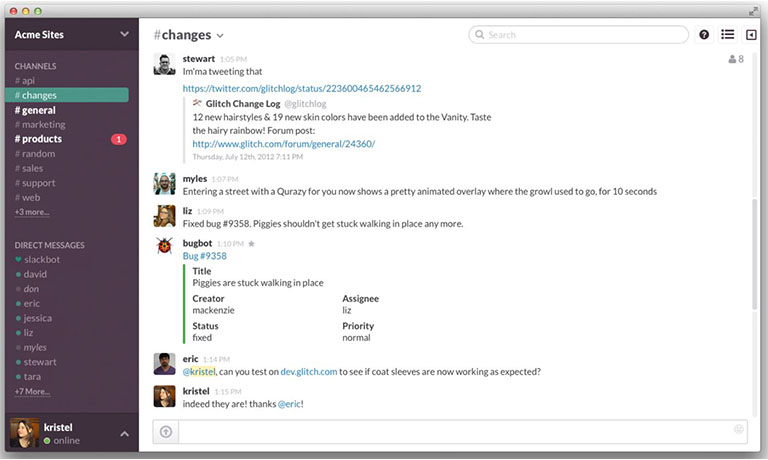Open the #products channel
This screenshot has height=460, width=768.
[x=38, y=139]
